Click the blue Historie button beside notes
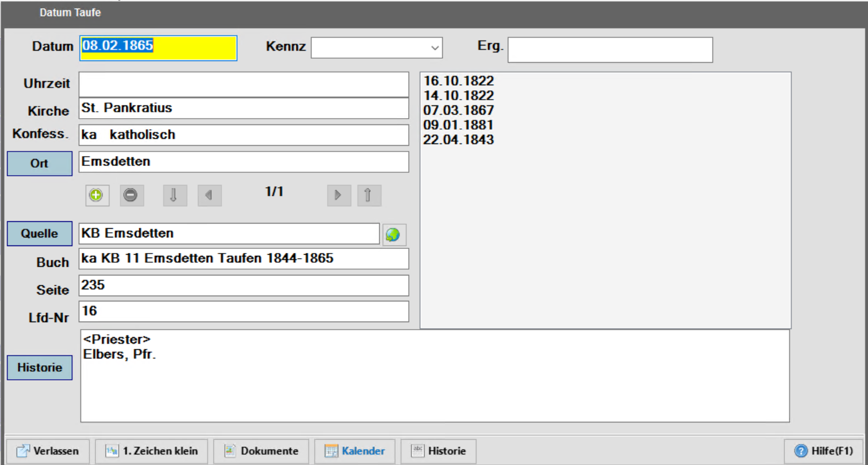868x465 pixels. click(x=40, y=368)
